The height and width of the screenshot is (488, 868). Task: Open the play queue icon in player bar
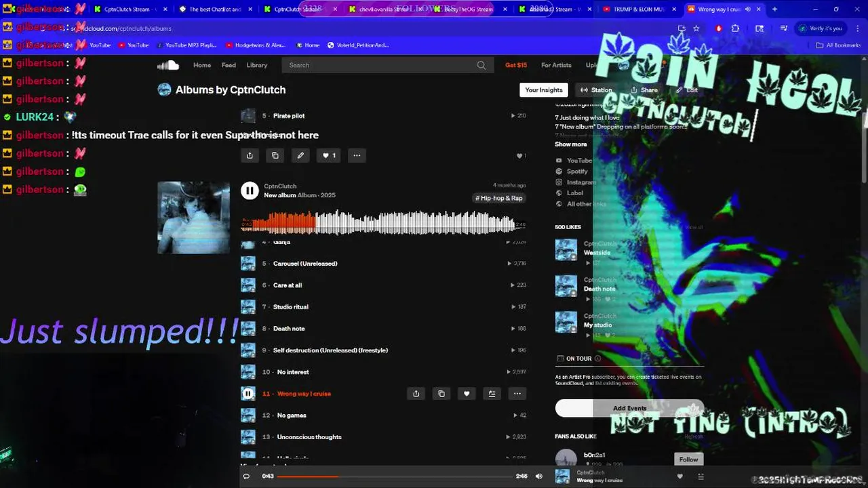(x=701, y=476)
